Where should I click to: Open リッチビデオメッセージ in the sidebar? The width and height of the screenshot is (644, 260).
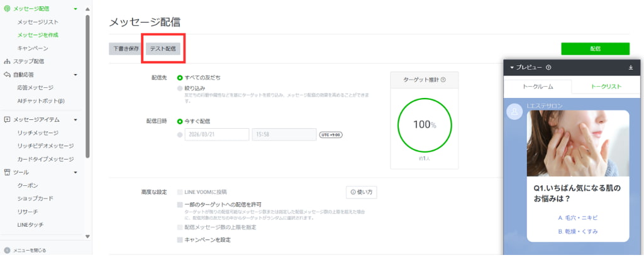45,146
